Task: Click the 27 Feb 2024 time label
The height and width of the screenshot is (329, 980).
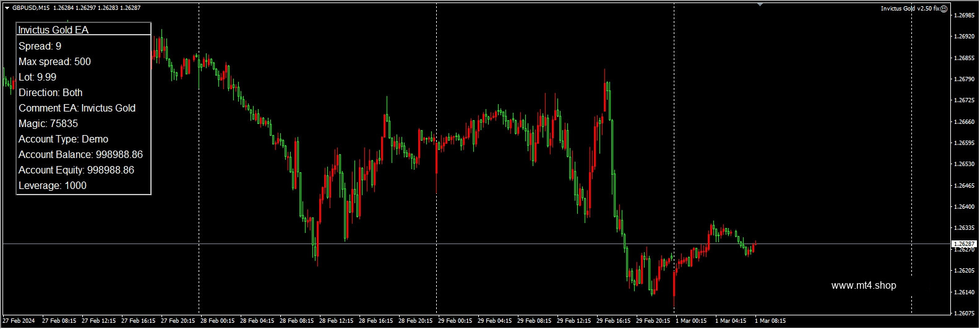Action: (19, 321)
